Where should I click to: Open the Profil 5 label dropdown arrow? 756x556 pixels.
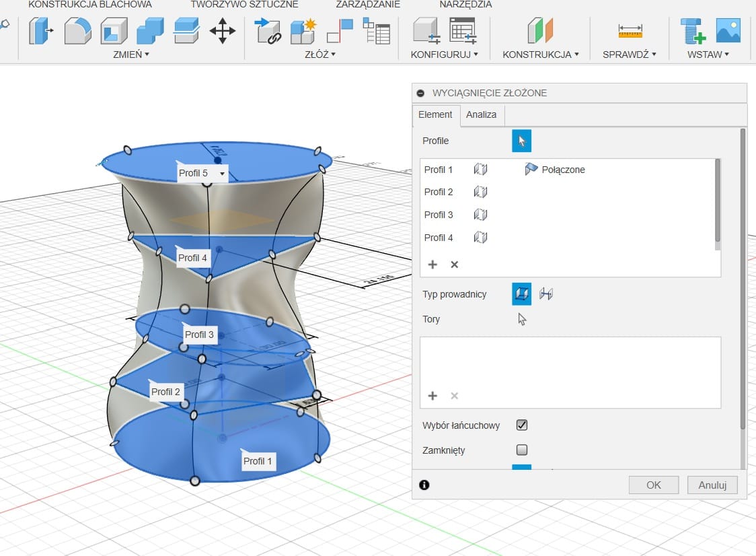click(221, 174)
